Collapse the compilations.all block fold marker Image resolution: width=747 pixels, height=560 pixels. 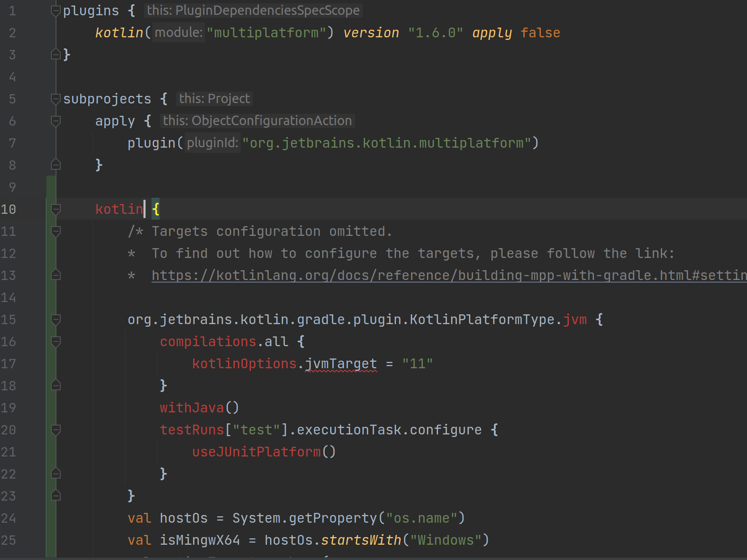point(55,342)
